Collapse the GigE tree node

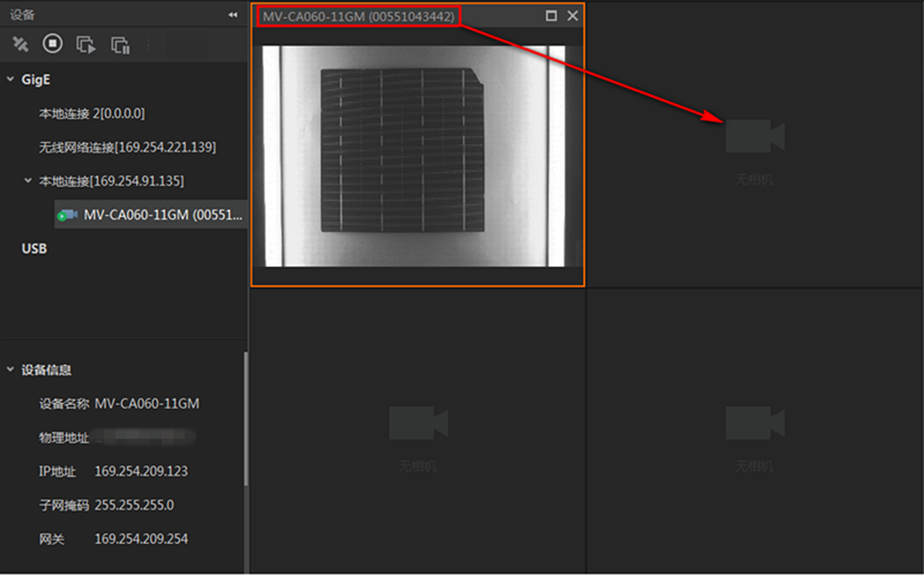10,79
